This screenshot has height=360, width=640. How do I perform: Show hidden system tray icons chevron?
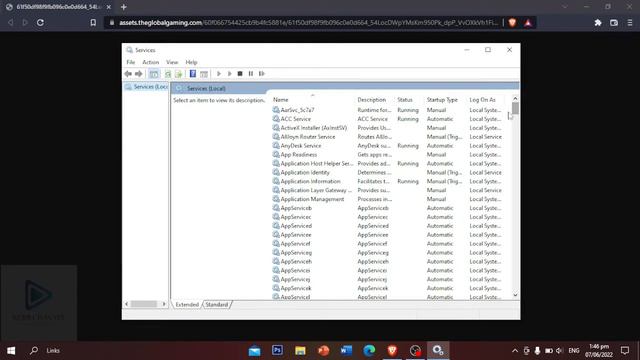click(x=515, y=351)
